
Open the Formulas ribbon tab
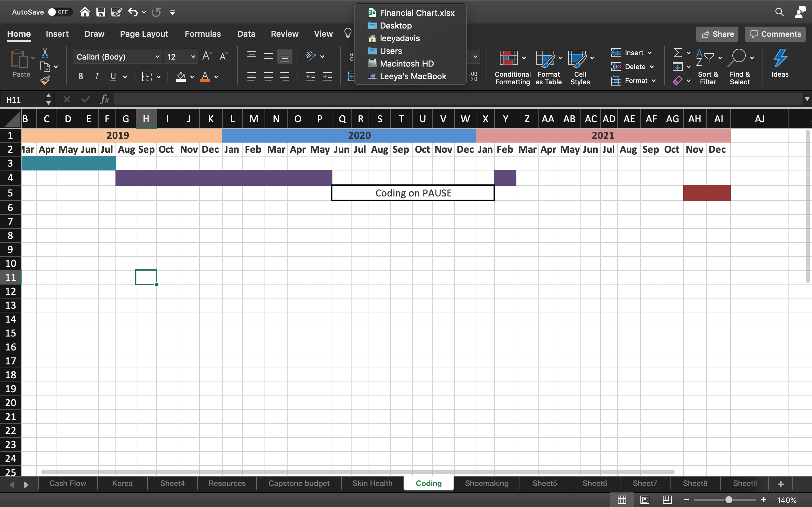(x=203, y=34)
